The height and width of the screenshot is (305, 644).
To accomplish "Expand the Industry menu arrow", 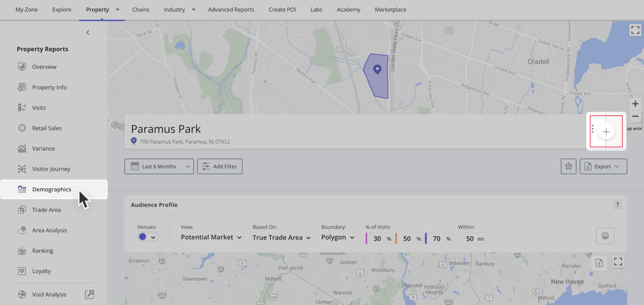I will coord(194,9).
